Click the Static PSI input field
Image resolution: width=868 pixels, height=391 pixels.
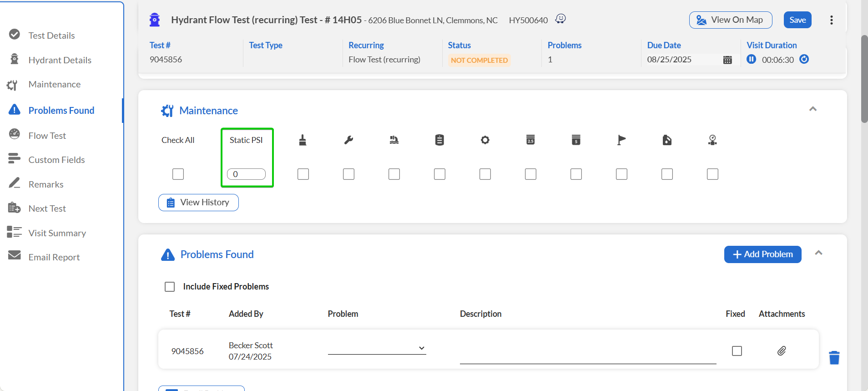click(246, 174)
